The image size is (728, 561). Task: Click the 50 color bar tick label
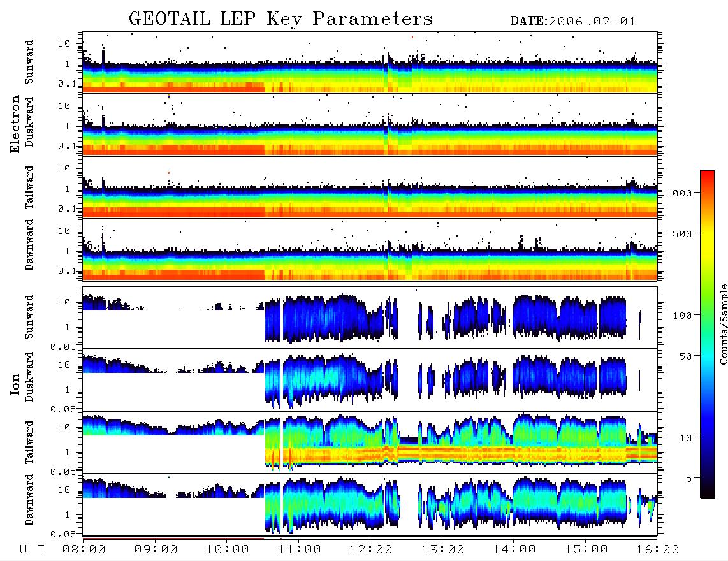tap(686, 356)
